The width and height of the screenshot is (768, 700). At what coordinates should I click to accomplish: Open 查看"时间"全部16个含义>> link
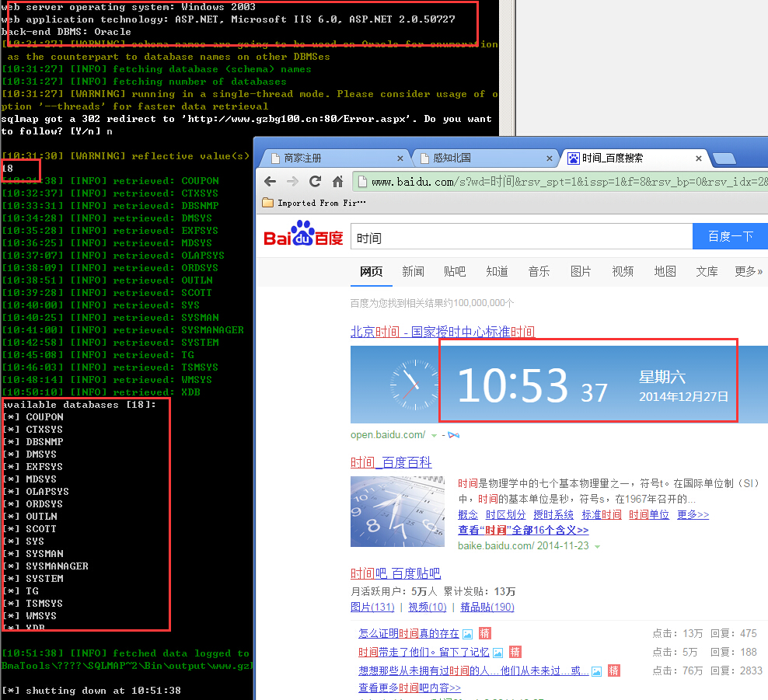(523, 530)
